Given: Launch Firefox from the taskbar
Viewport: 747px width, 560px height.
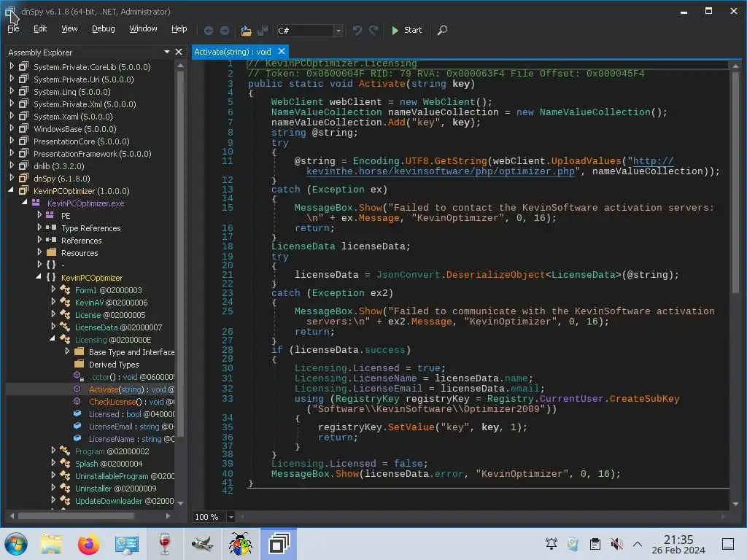Looking at the screenshot, I should [88, 544].
